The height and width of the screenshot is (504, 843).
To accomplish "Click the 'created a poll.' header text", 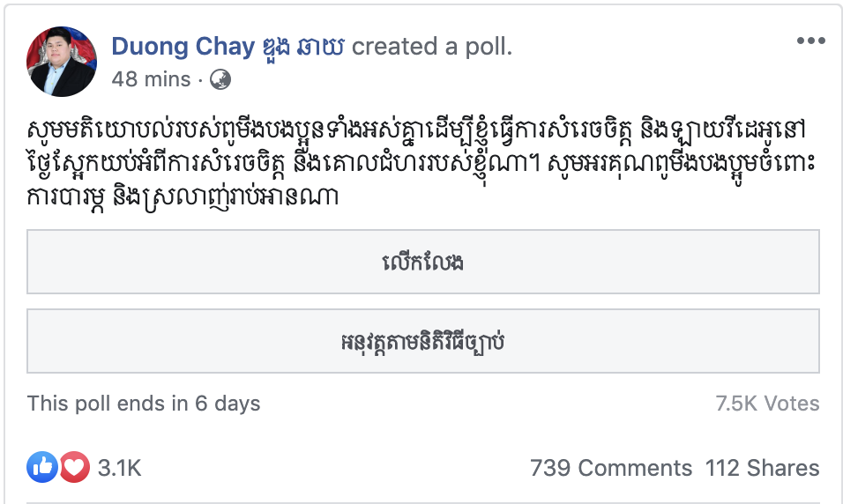I will (x=432, y=47).
